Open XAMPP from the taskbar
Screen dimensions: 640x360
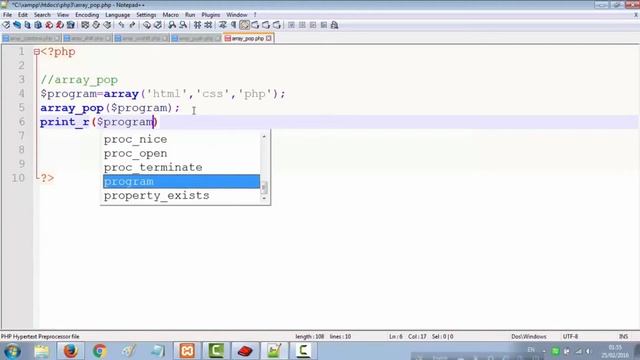tap(187, 351)
